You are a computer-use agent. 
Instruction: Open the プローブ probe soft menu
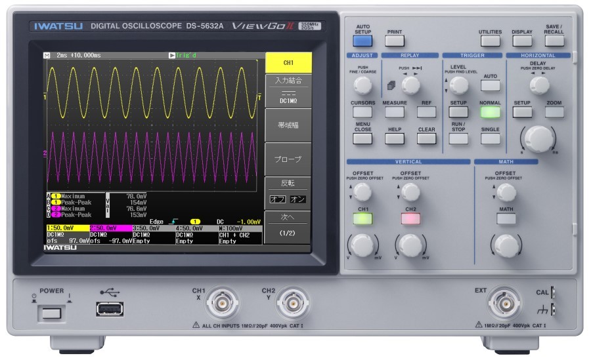pos(288,159)
